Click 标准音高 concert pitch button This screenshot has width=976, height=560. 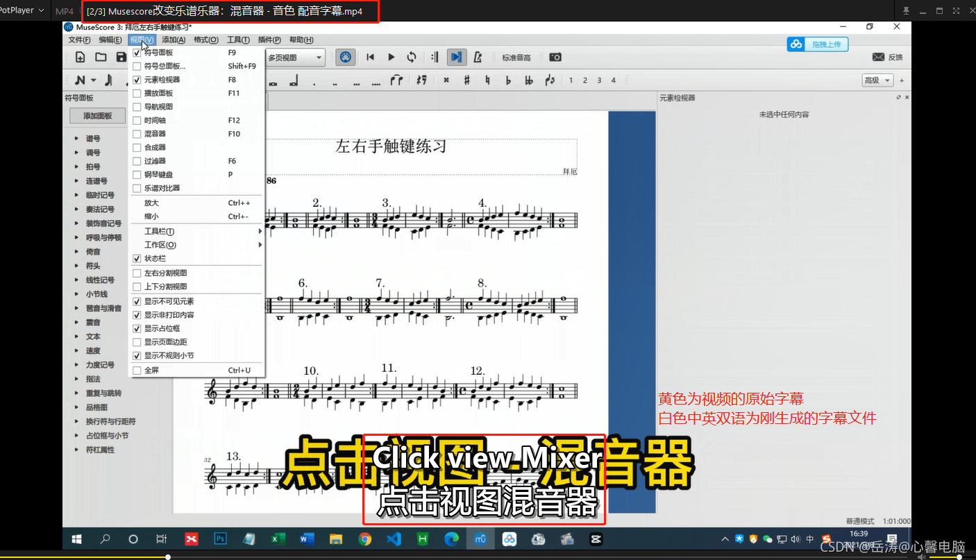tap(516, 58)
